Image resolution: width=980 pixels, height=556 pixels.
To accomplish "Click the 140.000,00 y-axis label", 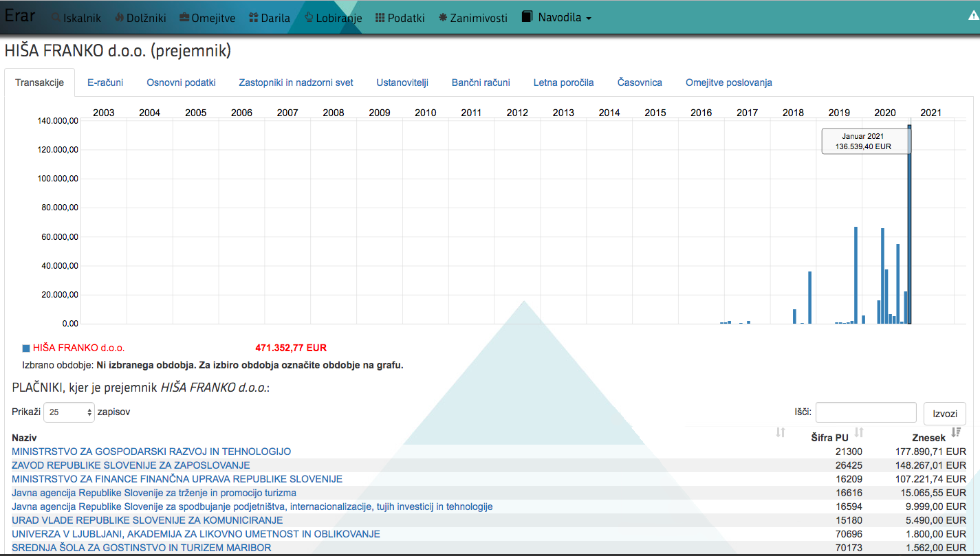I will pos(58,121).
